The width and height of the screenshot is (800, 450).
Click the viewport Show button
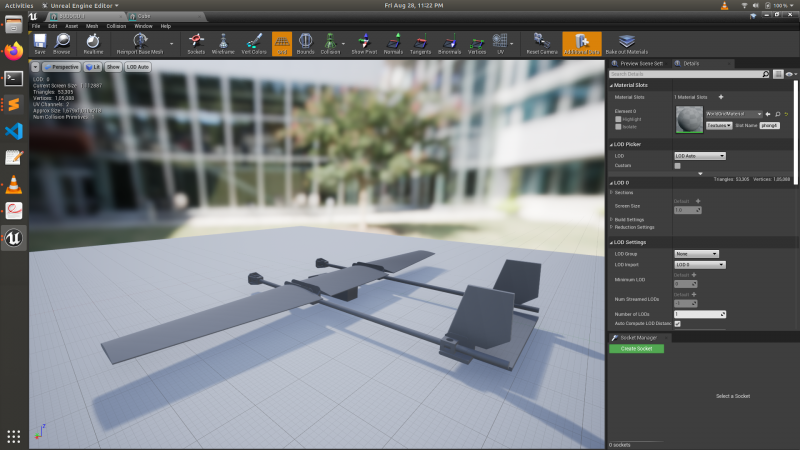coord(113,67)
